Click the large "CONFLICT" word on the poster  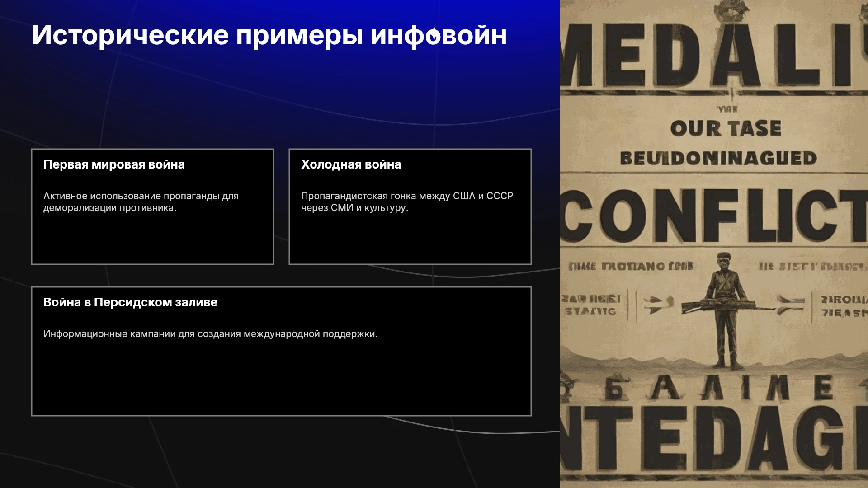pyautogui.click(x=714, y=216)
